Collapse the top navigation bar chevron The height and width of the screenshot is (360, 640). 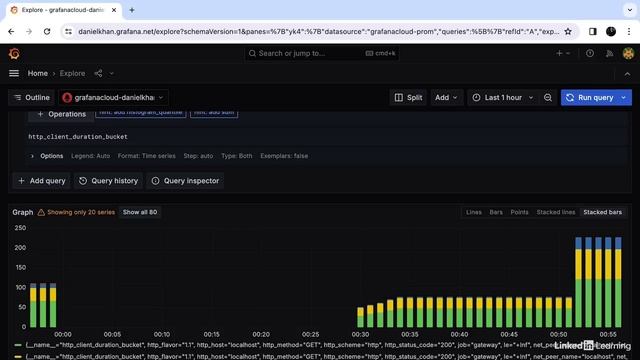point(627,74)
